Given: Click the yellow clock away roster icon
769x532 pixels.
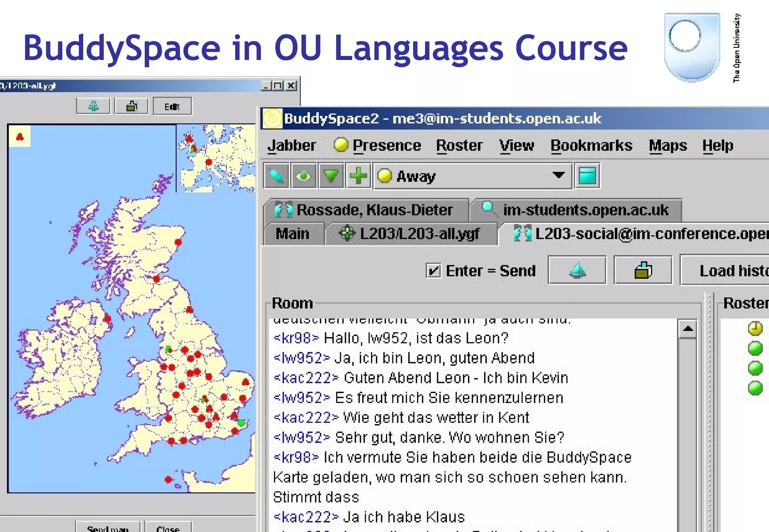Looking at the screenshot, I should click(x=755, y=328).
